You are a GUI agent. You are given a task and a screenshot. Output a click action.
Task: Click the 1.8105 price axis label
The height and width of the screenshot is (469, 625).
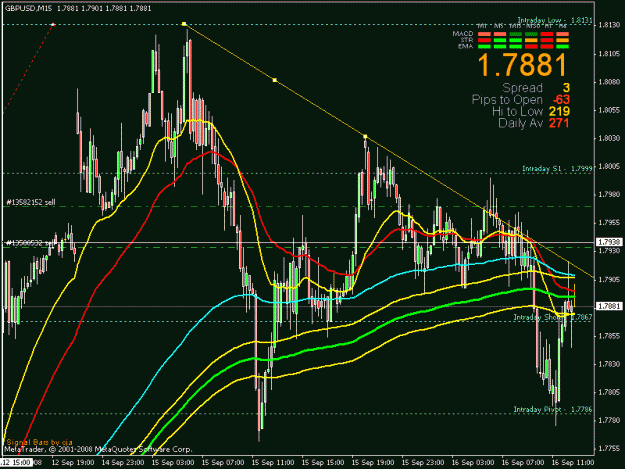609,54
